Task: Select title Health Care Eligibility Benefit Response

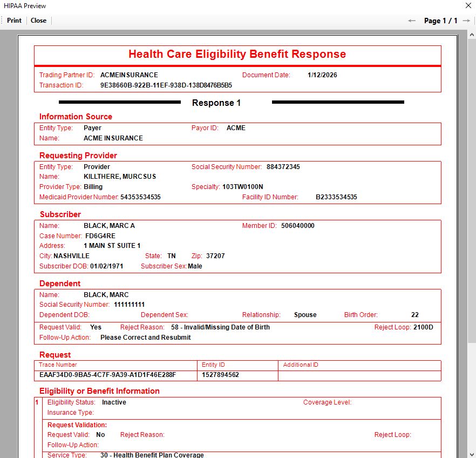Action: [237, 54]
